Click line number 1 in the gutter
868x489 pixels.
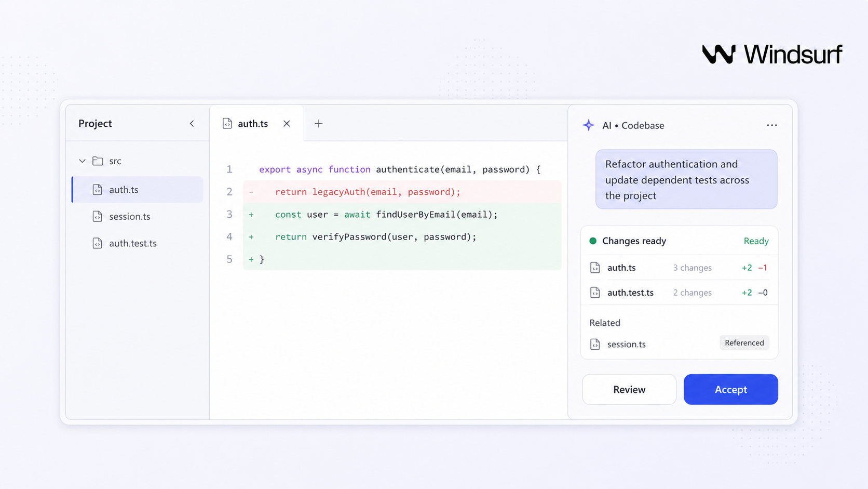229,169
